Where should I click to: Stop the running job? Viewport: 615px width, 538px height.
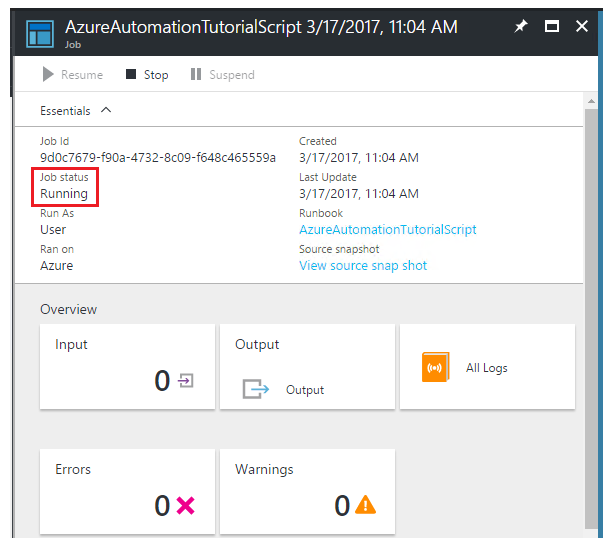[x=147, y=75]
